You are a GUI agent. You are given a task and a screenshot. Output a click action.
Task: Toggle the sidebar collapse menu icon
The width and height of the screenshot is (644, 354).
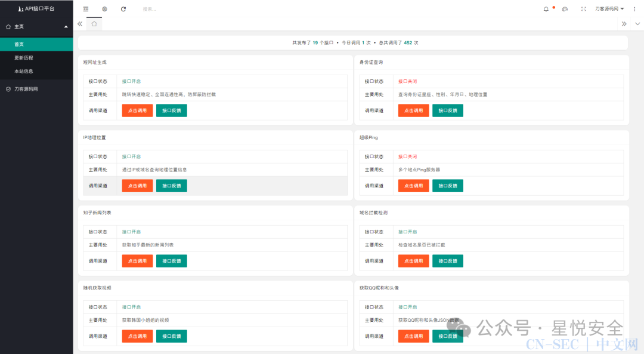tap(85, 9)
